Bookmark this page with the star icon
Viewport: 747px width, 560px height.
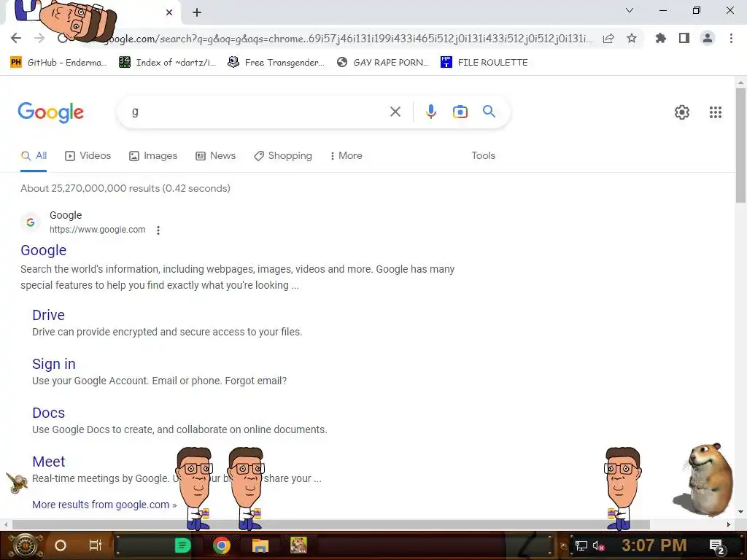pos(632,38)
